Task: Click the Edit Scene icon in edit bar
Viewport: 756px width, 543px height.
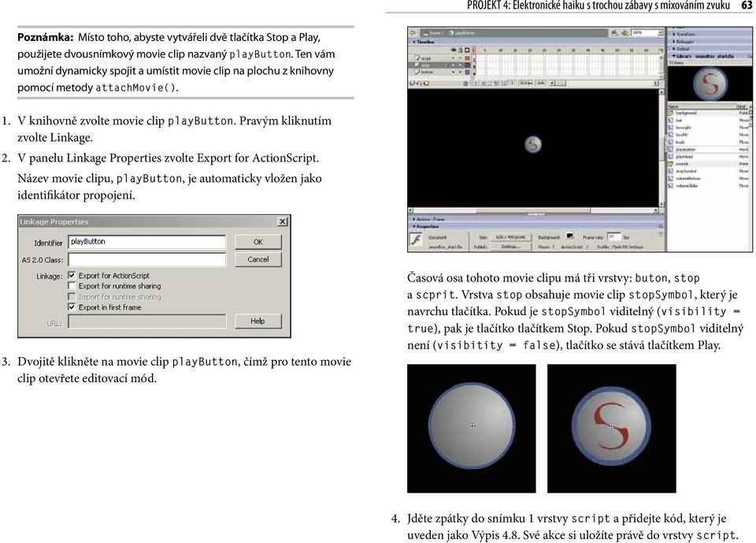Action: coord(614,33)
